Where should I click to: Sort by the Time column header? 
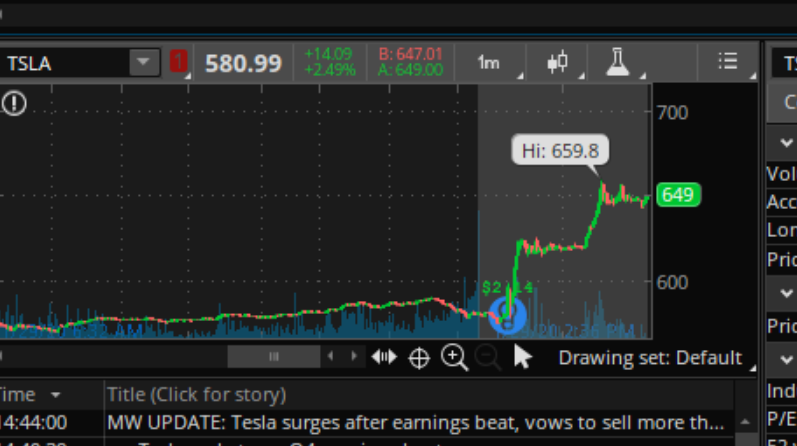pyautogui.click(x=30, y=395)
